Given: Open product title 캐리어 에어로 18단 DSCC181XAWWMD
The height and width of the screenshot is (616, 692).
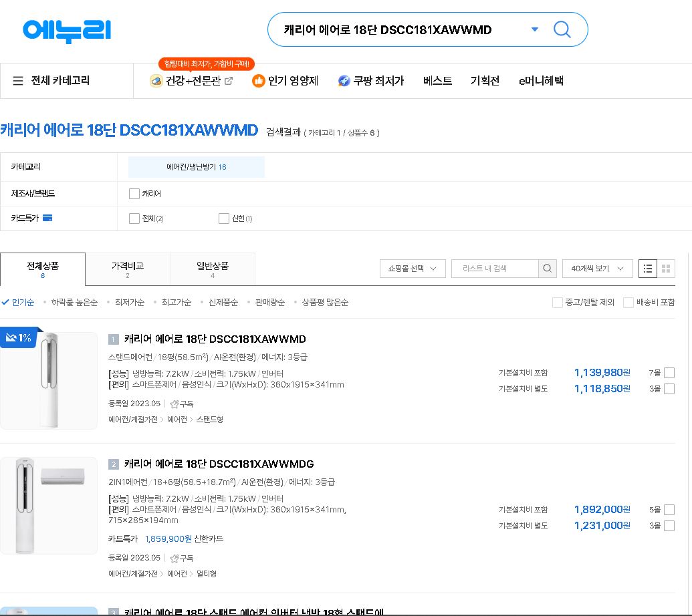Looking at the screenshot, I should click(x=215, y=339).
